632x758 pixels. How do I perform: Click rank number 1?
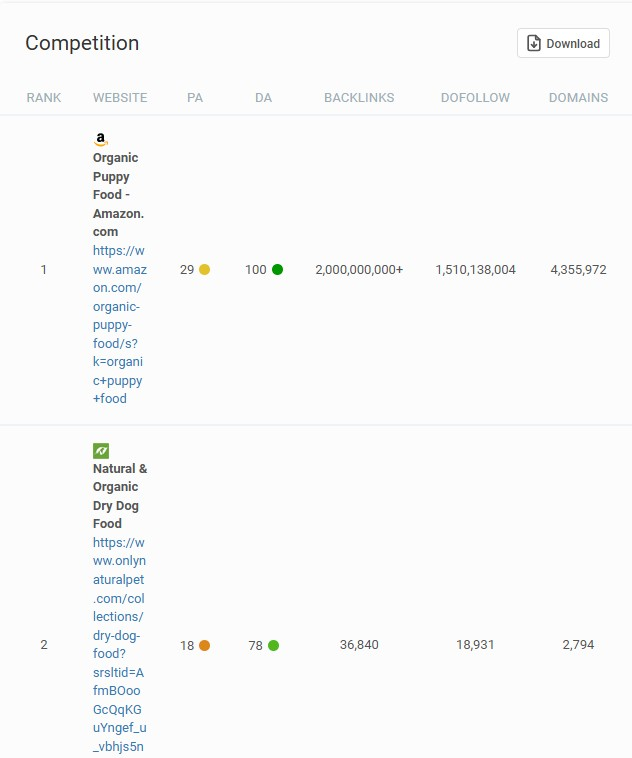44,269
